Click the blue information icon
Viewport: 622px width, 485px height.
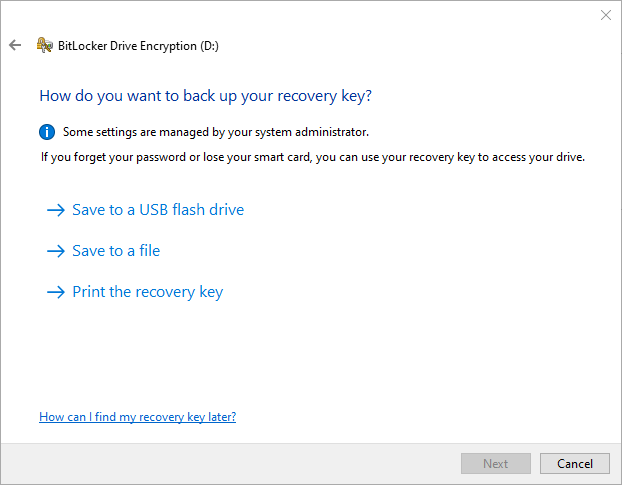pyautogui.click(x=47, y=131)
